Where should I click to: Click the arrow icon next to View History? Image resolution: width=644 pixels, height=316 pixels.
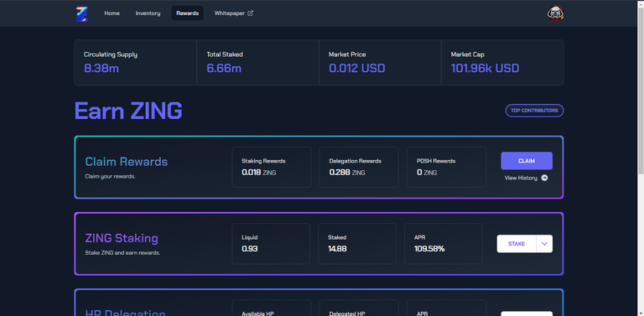coord(544,178)
